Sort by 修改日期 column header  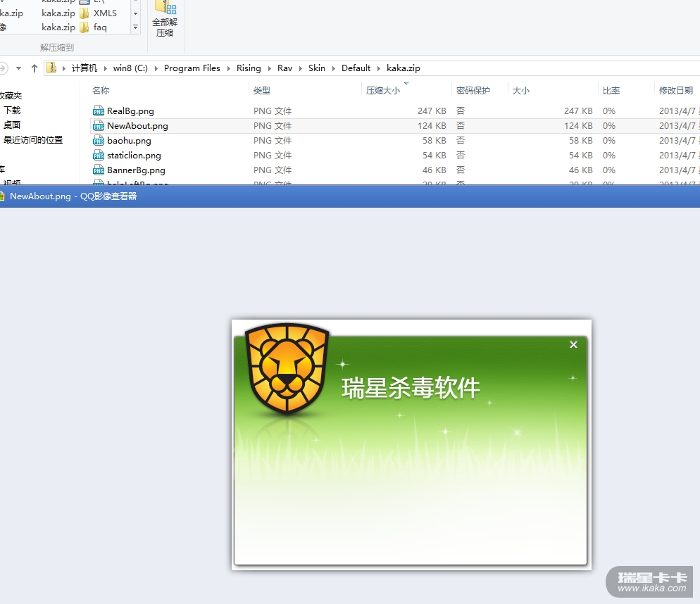coord(676,91)
